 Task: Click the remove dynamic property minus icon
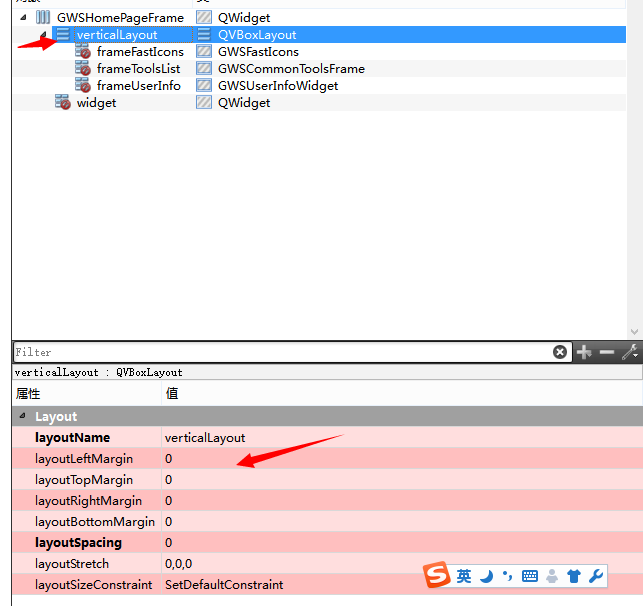(x=607, y=352)
